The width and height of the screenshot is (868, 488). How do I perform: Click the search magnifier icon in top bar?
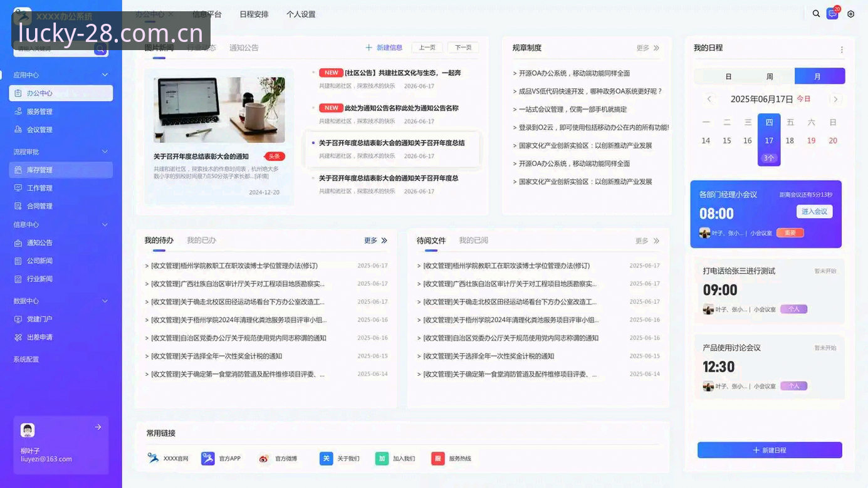pos(816,14)
